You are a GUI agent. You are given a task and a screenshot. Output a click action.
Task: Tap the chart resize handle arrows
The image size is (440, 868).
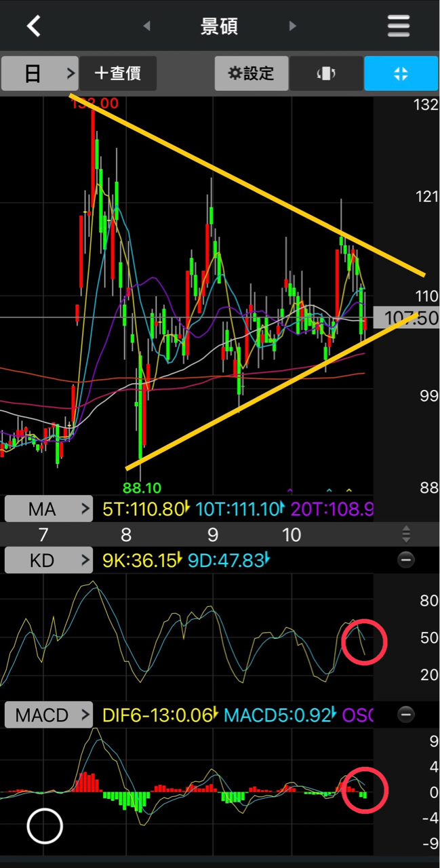[x=406, y=534]
